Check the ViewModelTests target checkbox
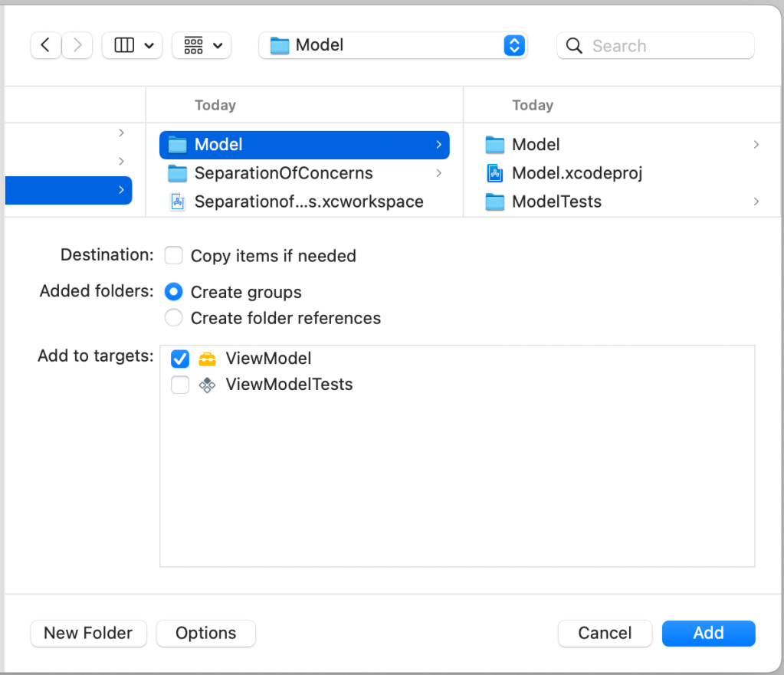The width and height of the screenshot is (784, 675). pos(180,385)
